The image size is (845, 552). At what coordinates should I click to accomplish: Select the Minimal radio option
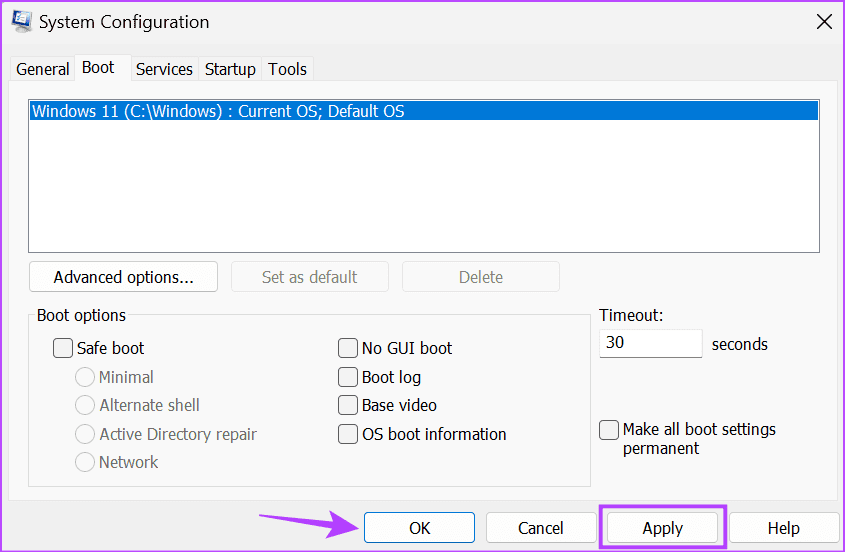click(85, 377)
